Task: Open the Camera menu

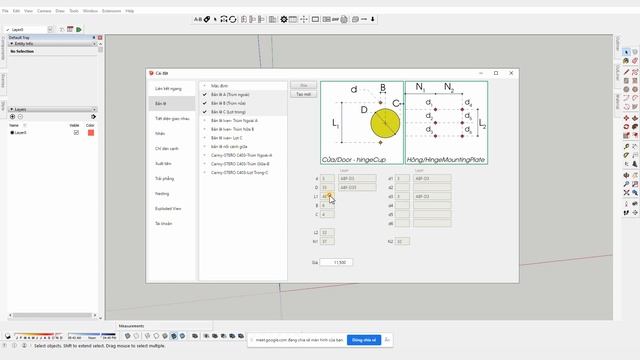Action: pyautogui.click(x=44, y=11)
